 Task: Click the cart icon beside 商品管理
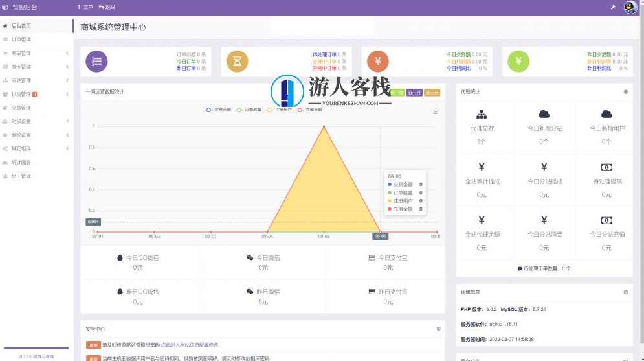pyautogui.click(x=5, y=53)
